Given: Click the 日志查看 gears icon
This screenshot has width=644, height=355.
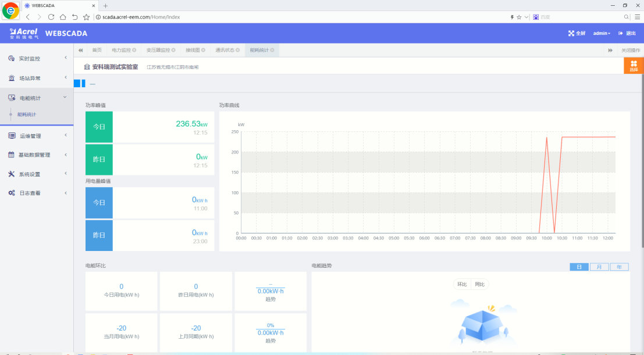Looking at the screenshot, I should (12, 193).
